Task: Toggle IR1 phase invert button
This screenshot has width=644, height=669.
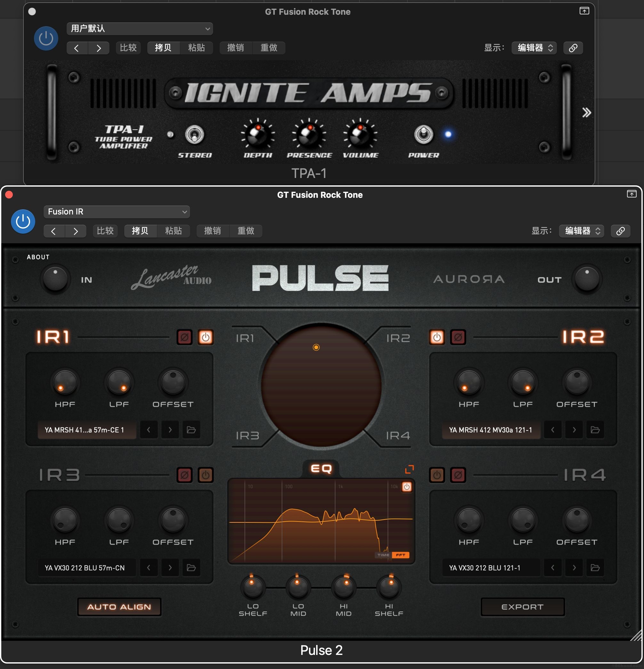Action: [x=185, y=337]
